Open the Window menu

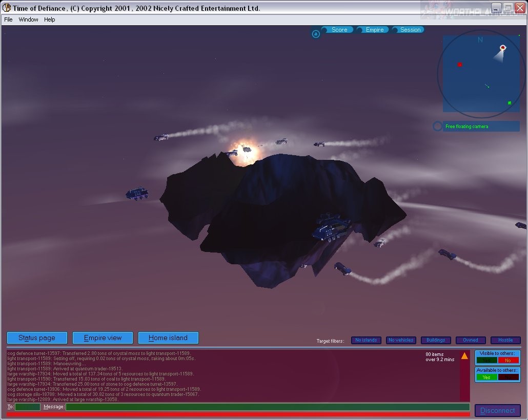(28, 19)
